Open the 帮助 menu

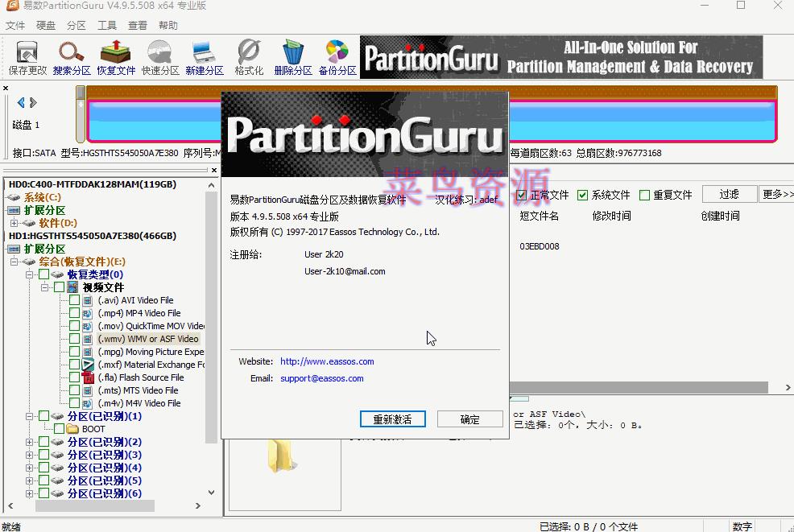[167, 25]
